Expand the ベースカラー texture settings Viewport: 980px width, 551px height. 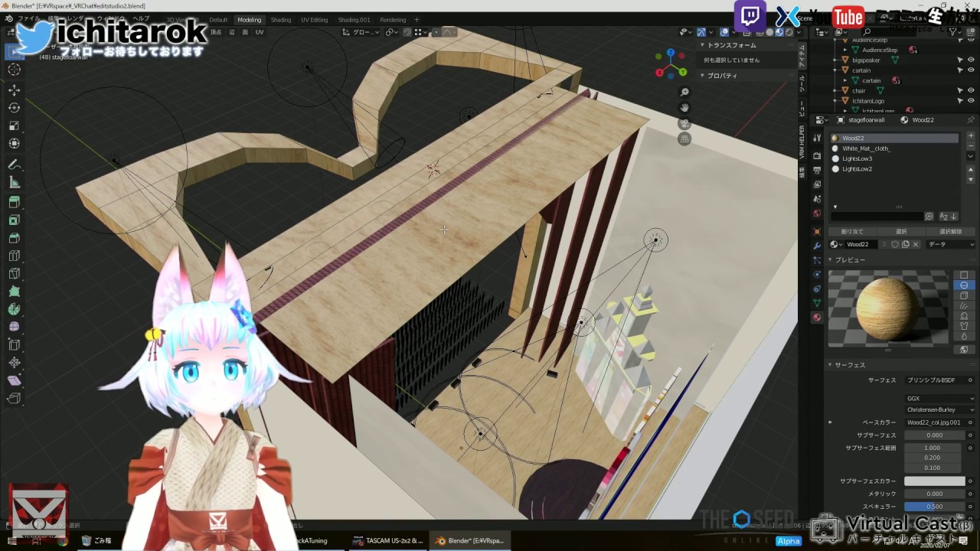(830, 422)
